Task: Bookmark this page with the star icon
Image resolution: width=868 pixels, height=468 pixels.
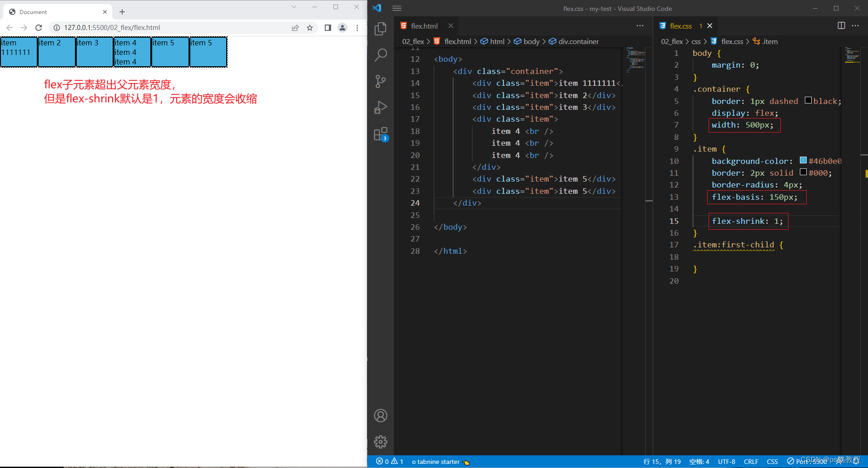Action: tap(310, 28)
